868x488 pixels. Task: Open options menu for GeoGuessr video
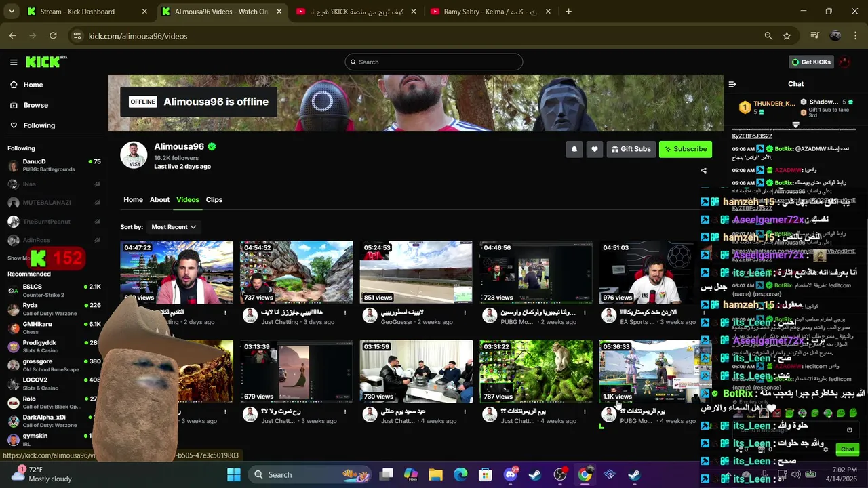coord(465,313)
